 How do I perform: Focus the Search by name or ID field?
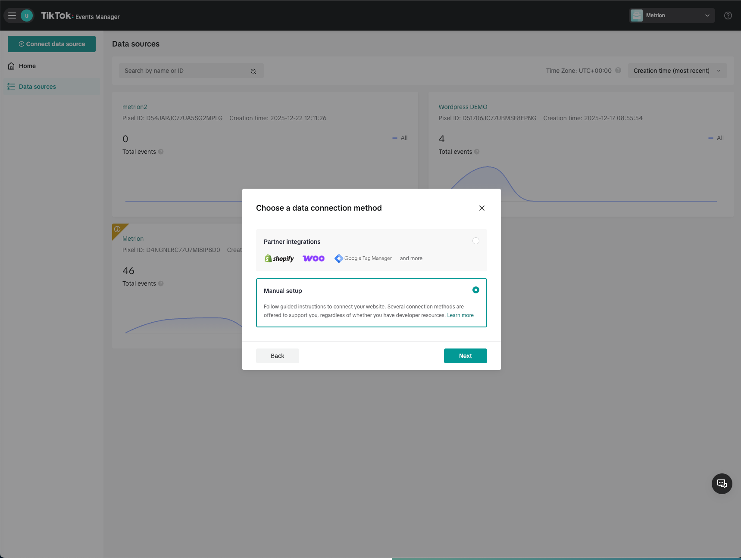coord(191,71)
